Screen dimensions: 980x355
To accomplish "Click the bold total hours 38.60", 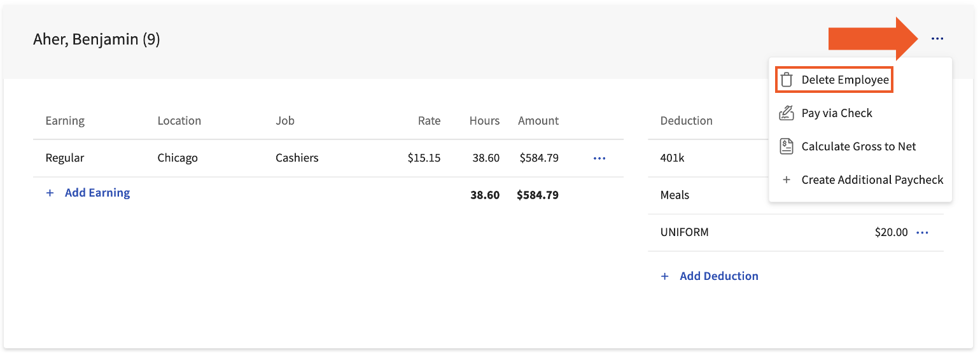I will [485, 195].
